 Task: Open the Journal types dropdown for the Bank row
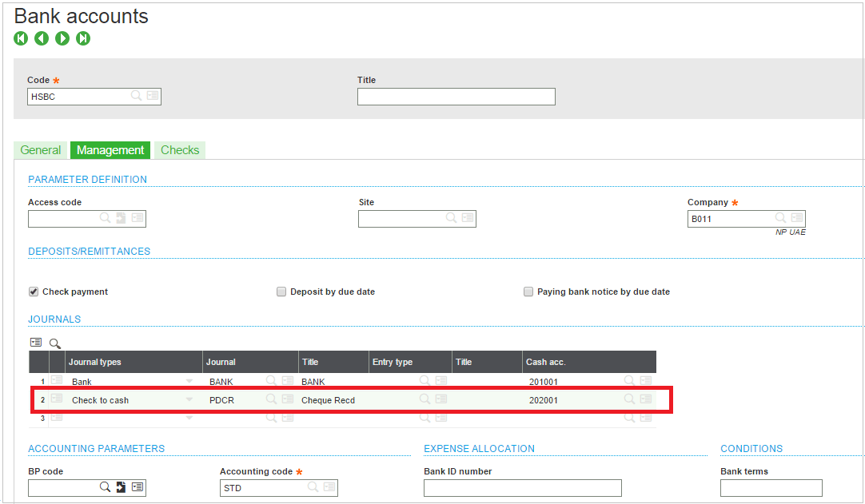[x=189, y=381]
